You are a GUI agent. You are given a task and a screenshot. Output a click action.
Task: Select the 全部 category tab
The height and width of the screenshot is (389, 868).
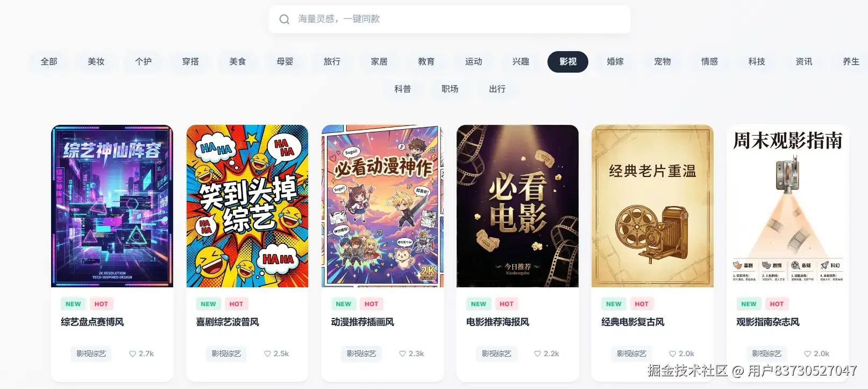[49, 62]
